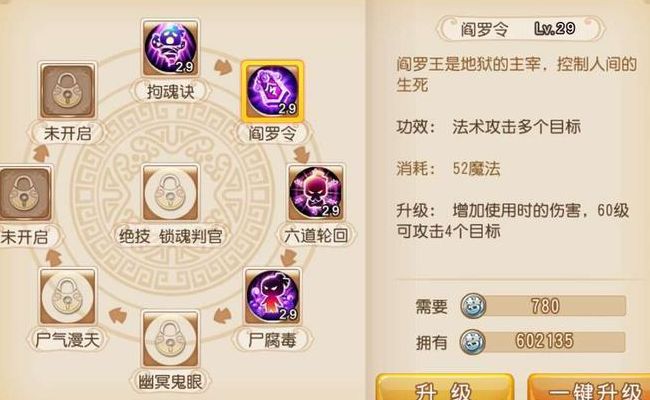Click the coin icon beside 拥有
The image size is (650, 400).
pyautogui.click(x=473, y=342)
